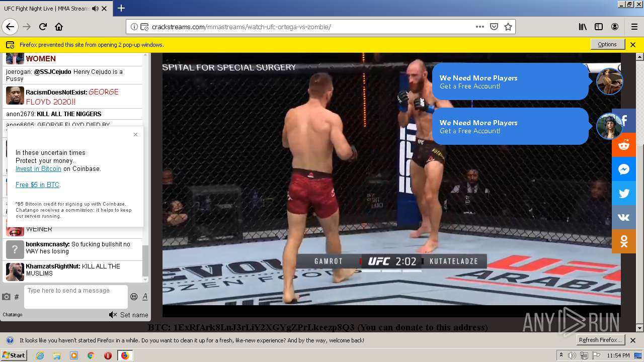
Task: Open the site permissions icon in address bar
Action: (x=144, y=27)
